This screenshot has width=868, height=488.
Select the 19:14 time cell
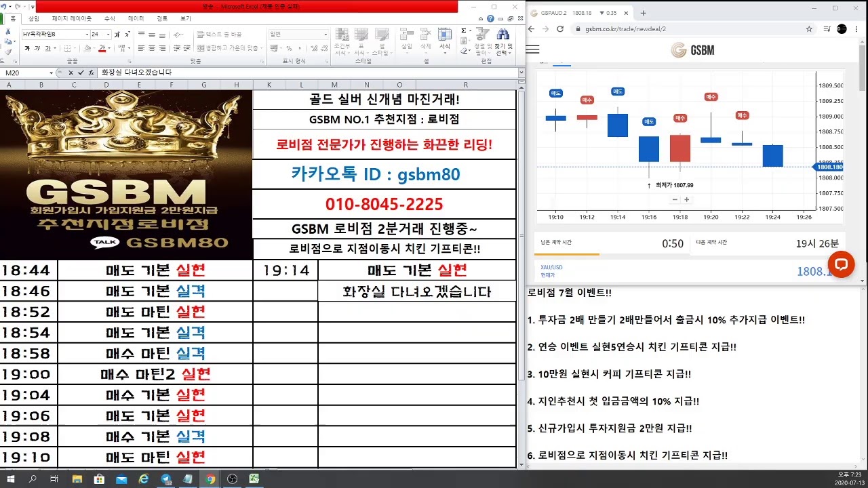click(285, 270)
